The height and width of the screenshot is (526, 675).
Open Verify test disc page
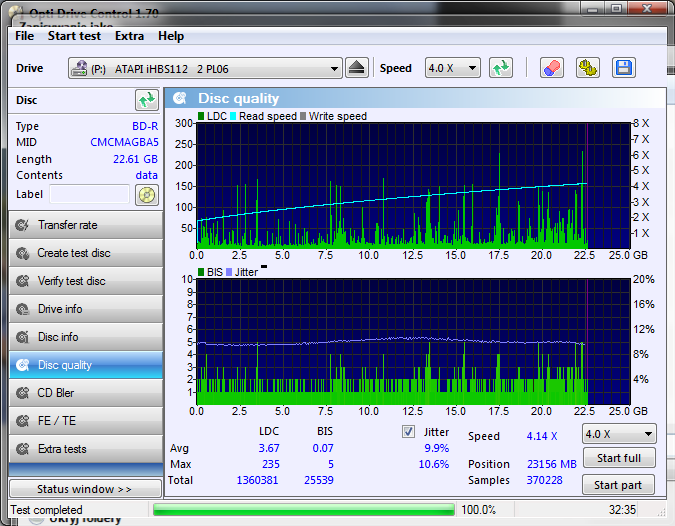(86, 281)
